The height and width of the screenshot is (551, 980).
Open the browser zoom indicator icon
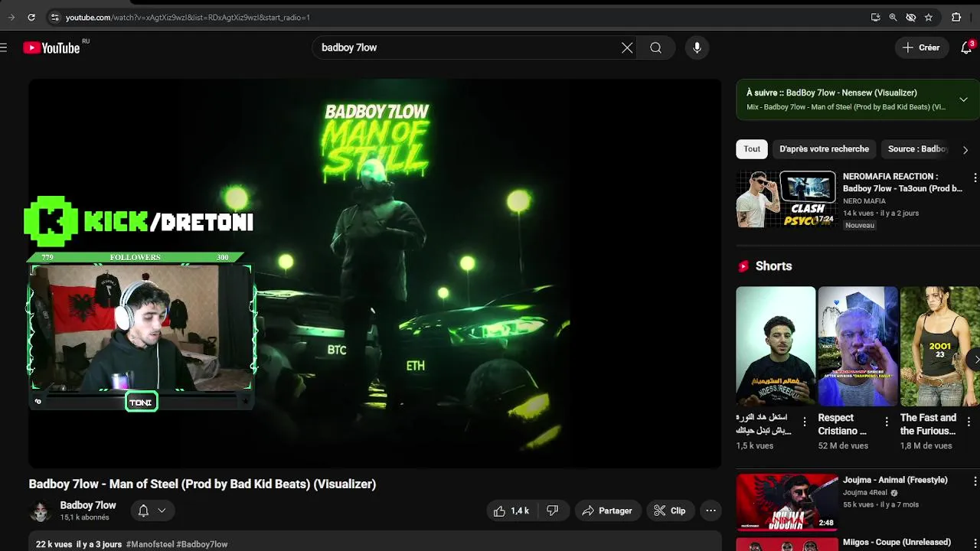point(893,17)
